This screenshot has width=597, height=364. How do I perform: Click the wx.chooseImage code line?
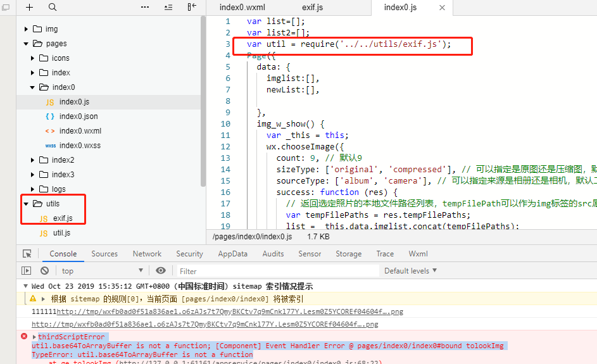point(305,147)
